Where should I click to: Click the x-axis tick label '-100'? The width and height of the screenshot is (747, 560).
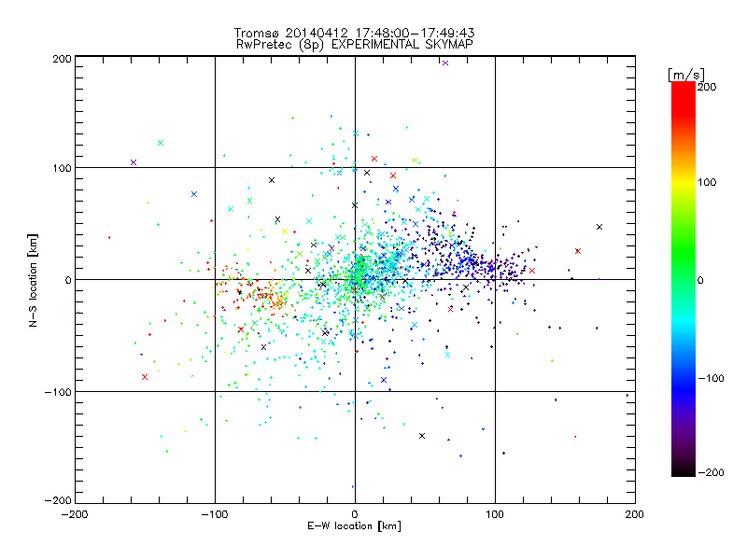tap(215, 515)
